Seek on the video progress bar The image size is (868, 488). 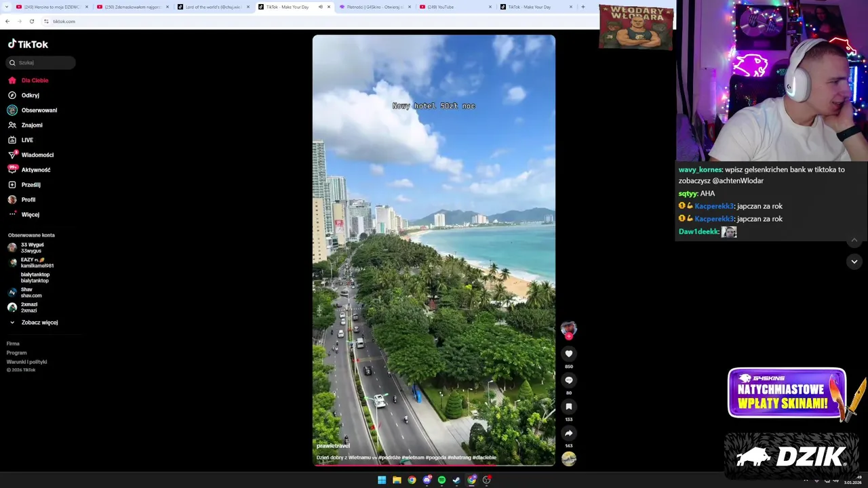(434, 465)
